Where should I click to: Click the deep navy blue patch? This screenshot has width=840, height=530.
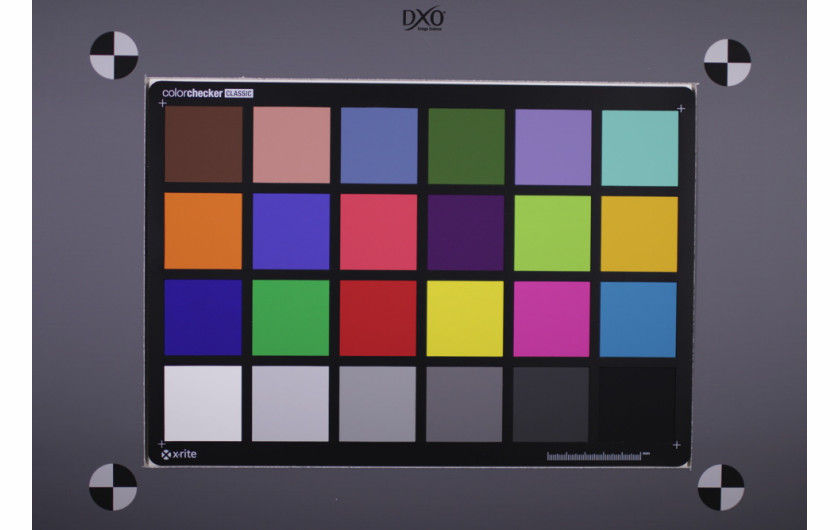(203, 317)
